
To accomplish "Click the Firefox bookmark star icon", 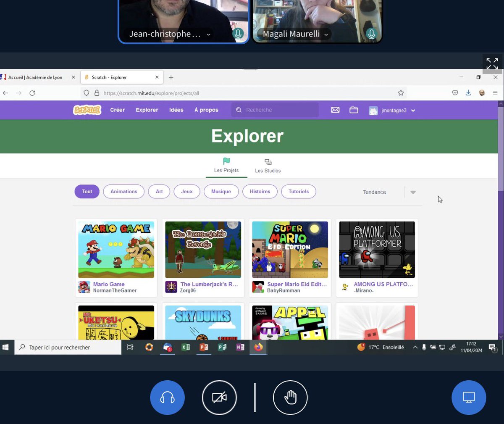I will coord(401,93).
